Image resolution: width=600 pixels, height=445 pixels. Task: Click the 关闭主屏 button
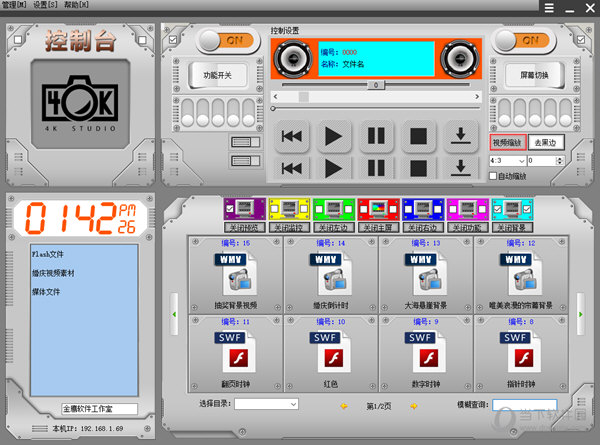(378, 228)
